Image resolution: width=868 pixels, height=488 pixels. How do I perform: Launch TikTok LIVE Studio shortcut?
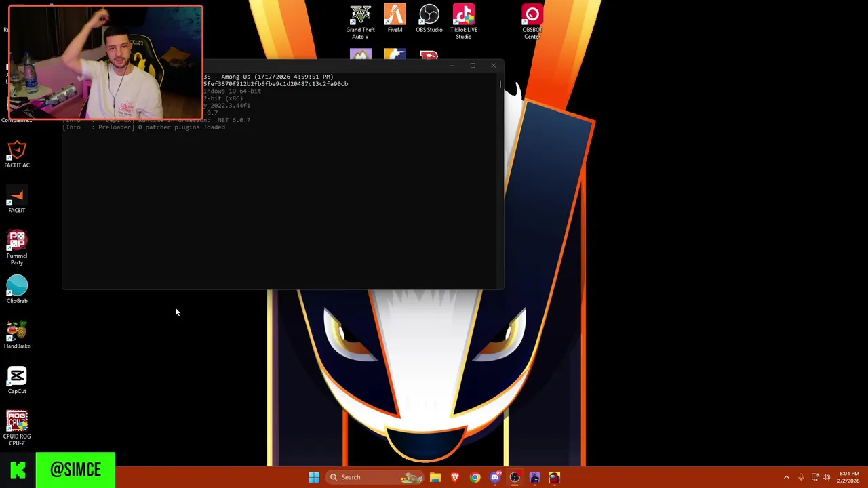(464, 22)
